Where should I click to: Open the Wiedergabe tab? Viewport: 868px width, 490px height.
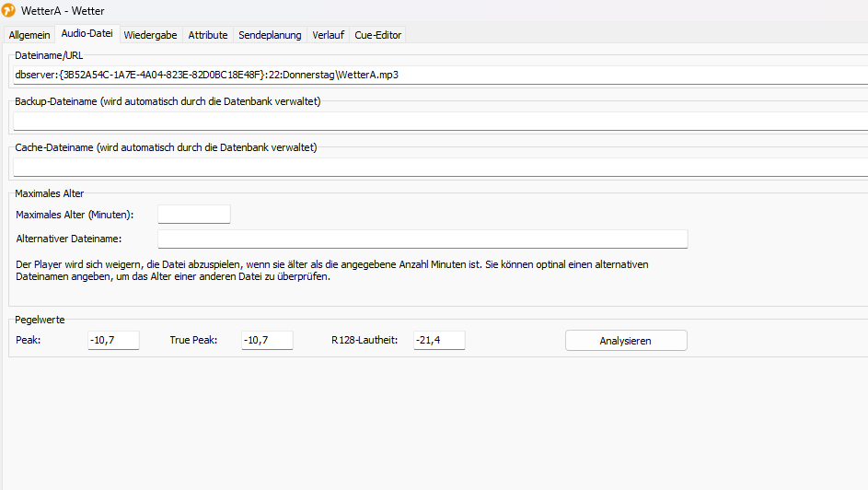point(151,35)
